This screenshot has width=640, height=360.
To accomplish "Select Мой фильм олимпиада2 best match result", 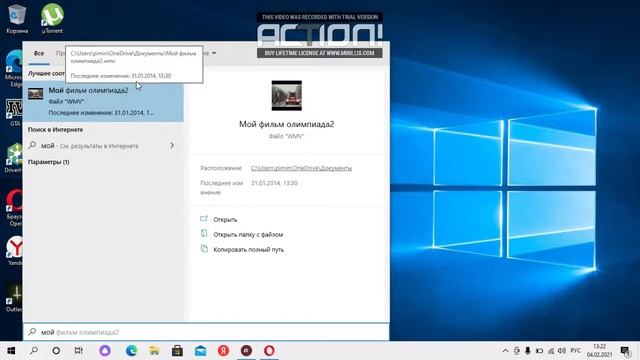I will pyautogui.click(x=104, y=101).
